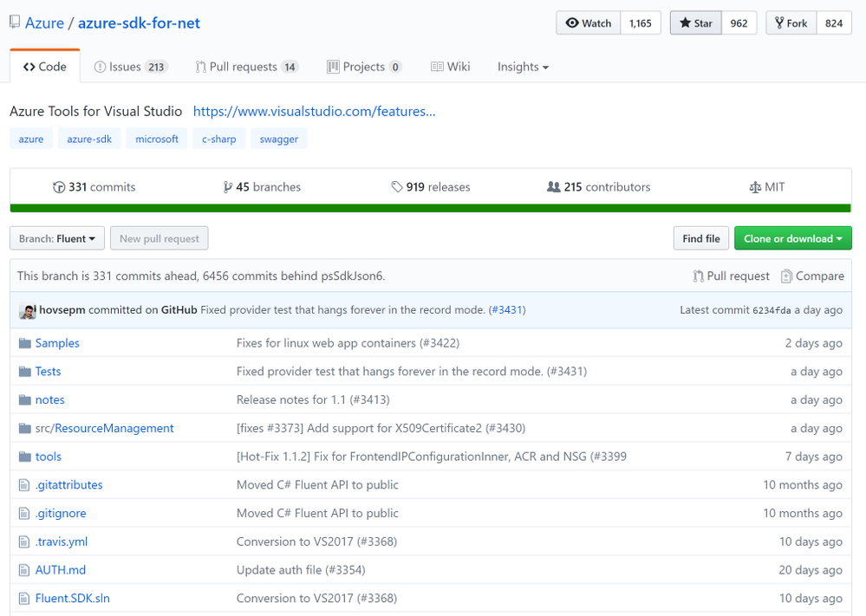866x616 pixels.
Task: View the 45 branches link
Action: tap(262, 187)
